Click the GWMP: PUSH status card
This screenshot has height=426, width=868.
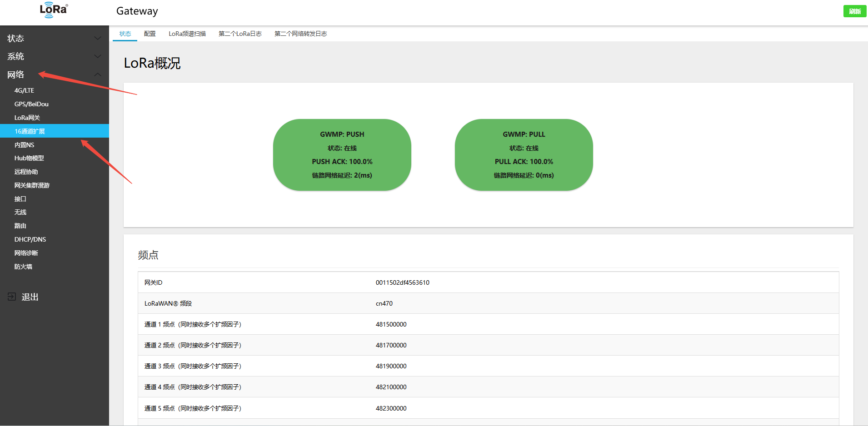(x=342, y=154)
